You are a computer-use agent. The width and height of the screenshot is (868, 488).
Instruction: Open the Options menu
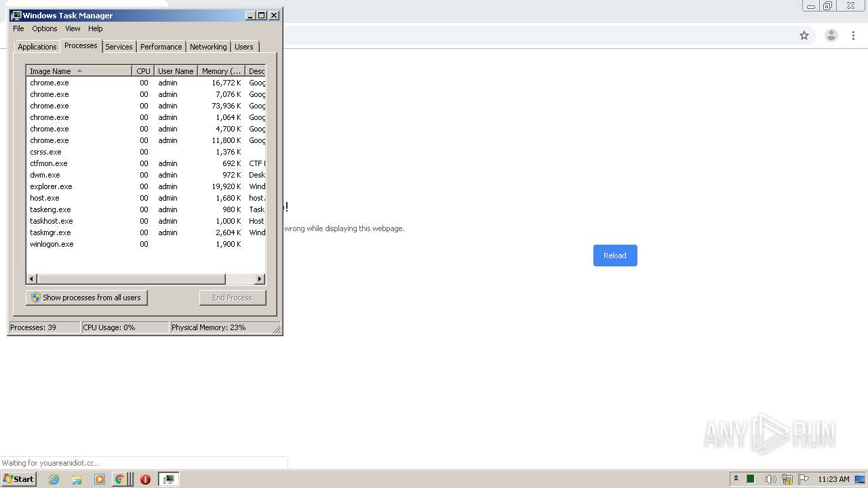[45, 28]
